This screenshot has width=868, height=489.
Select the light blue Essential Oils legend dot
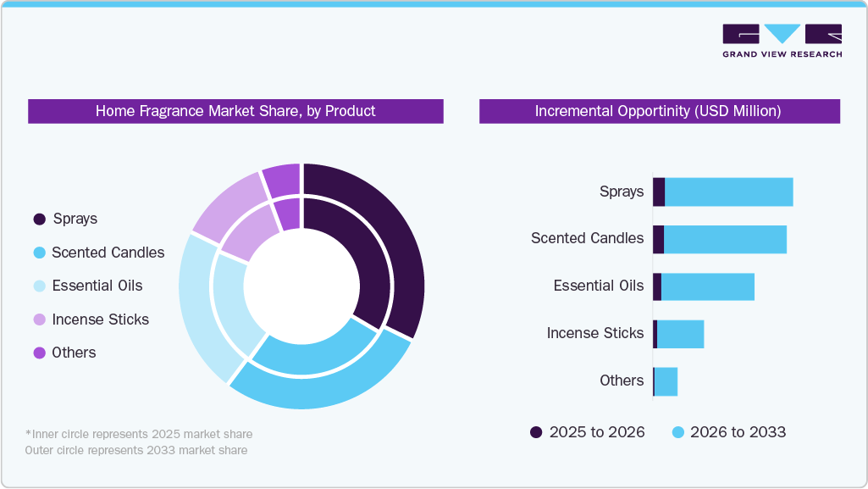click(37, 286)
